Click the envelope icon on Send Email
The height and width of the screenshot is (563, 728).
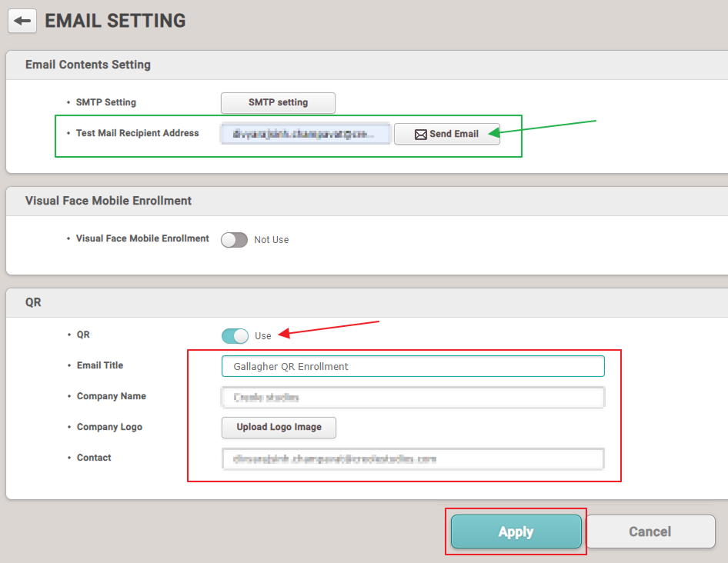click(x=420, y=135)
